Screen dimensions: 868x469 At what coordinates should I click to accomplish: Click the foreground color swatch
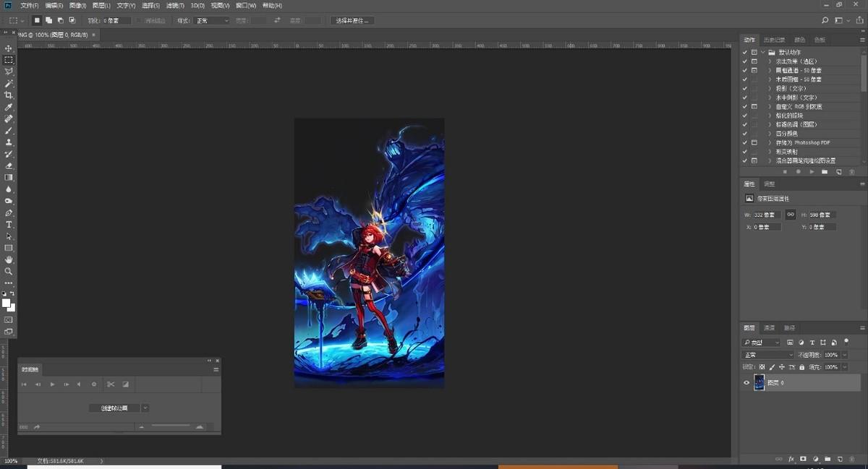tap(6, 303)
